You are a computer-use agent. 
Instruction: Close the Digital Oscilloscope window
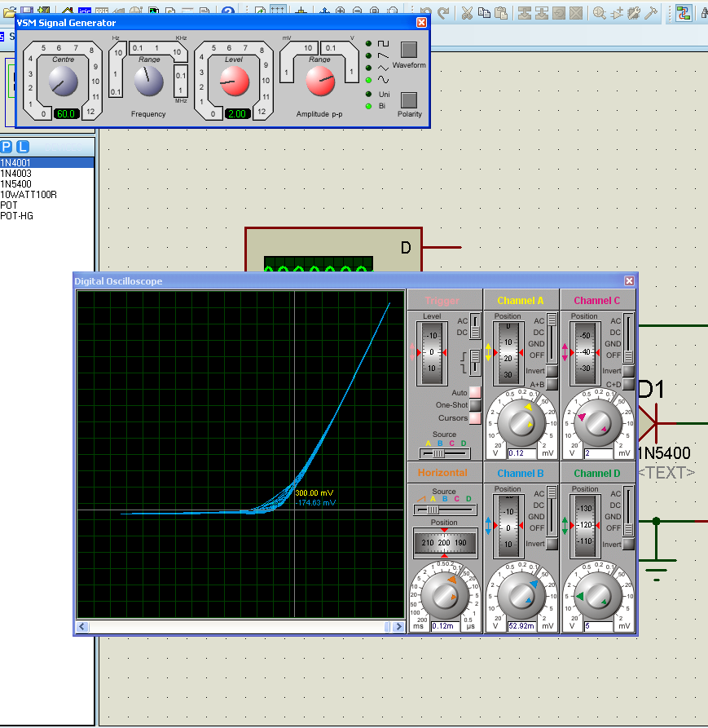[629, 281]
